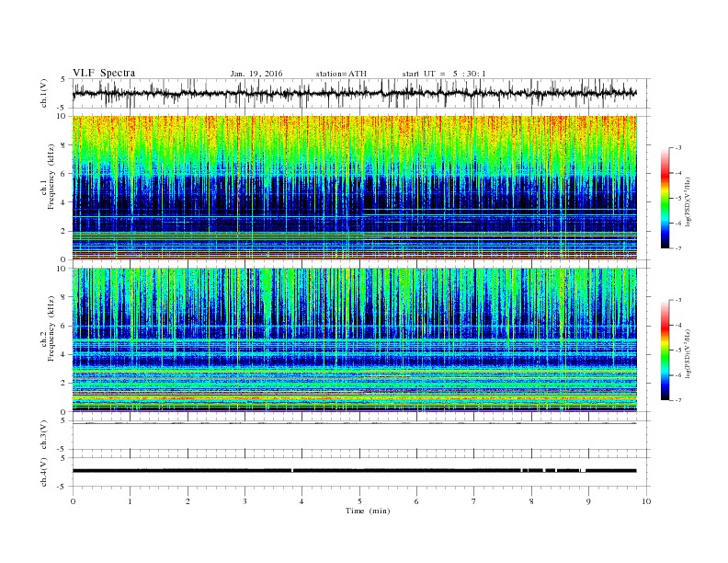
Task: Click the date "Jan. 19, 2016" in the header
Action: pos(256,74)
